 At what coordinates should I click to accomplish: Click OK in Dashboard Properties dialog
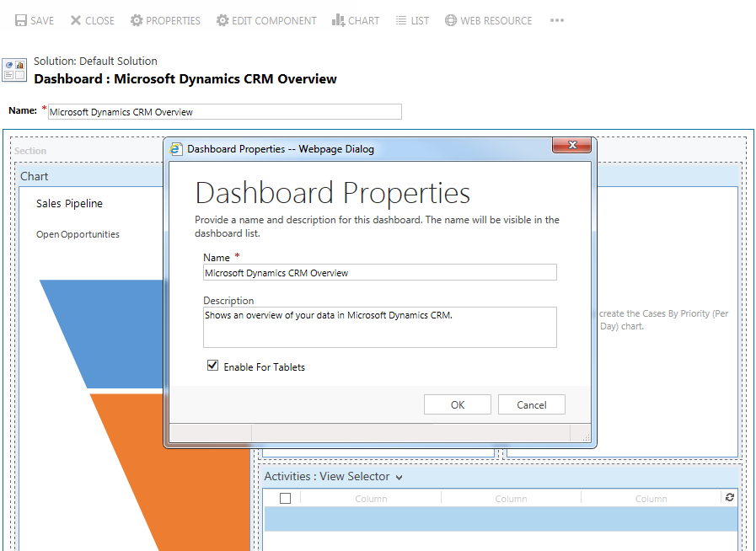pos(458,405)
